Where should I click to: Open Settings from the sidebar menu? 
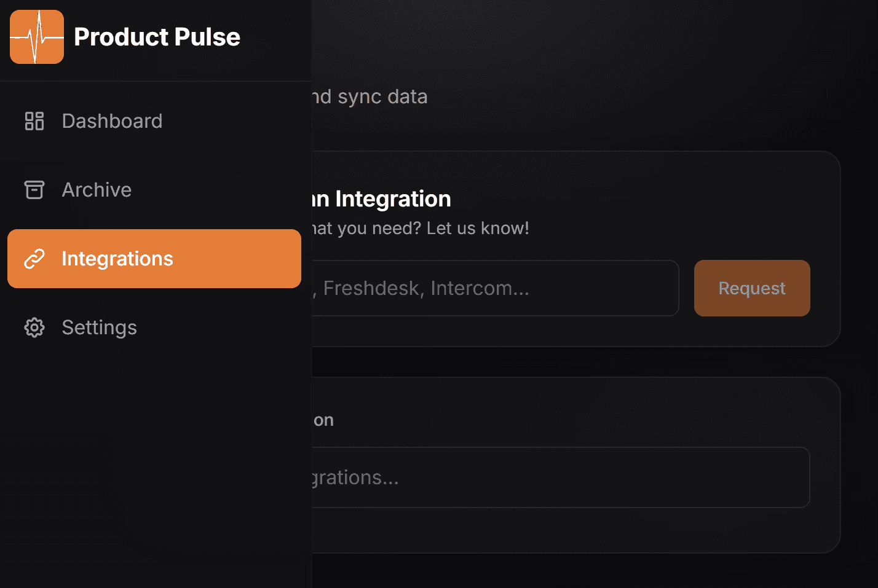[x=99, y=327]
